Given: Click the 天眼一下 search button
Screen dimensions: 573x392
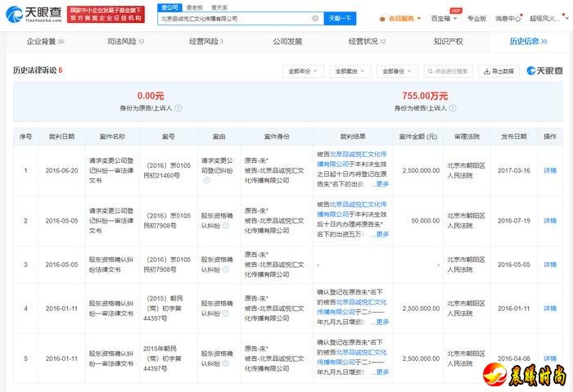Looking at the screenshot, I should tap(340, 18).
